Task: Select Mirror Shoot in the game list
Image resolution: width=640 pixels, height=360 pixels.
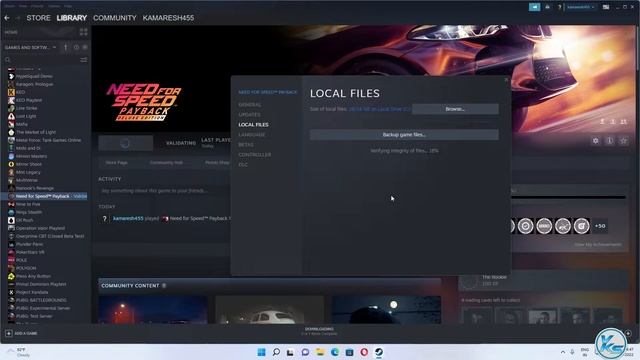Action: [x=29, y=164]
